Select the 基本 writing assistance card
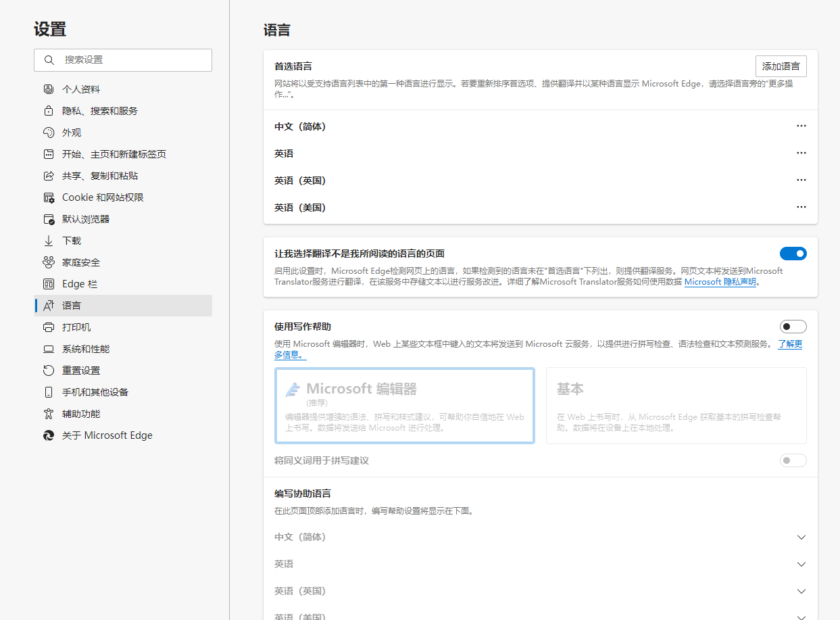Viewport: 840px width, 620px height. 676,404
